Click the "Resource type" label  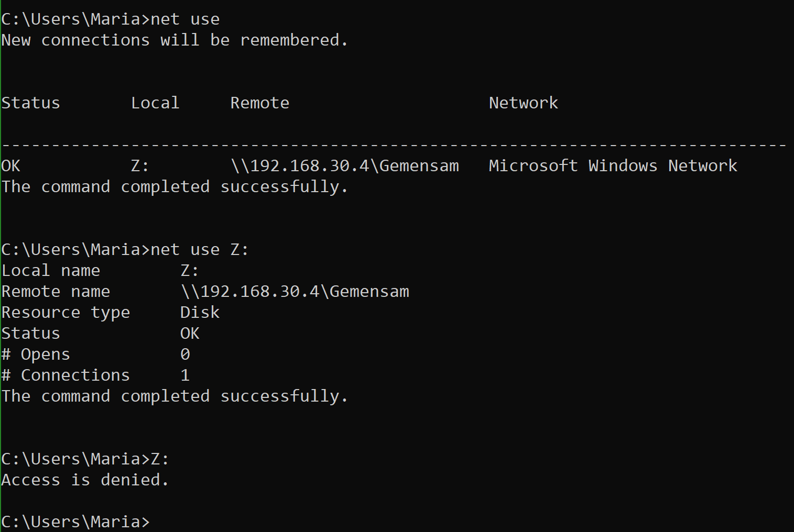66,313
